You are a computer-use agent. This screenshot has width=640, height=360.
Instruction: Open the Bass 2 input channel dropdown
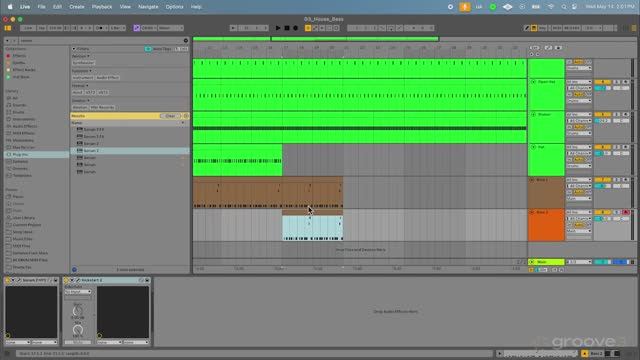point(579,219)
